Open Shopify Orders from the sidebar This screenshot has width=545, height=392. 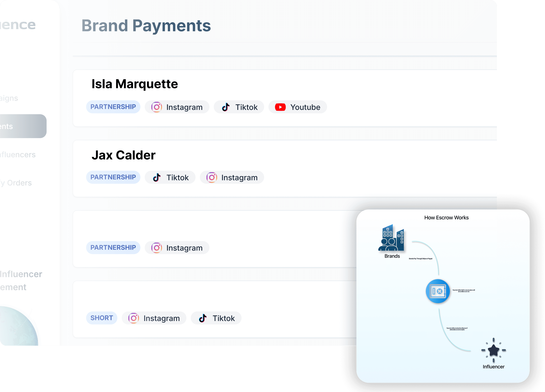pos(16,183)
